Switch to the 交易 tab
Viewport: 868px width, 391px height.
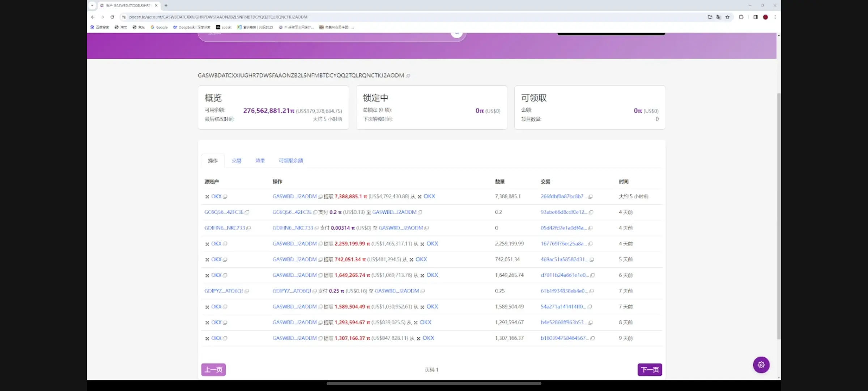(x=236, y=161)
